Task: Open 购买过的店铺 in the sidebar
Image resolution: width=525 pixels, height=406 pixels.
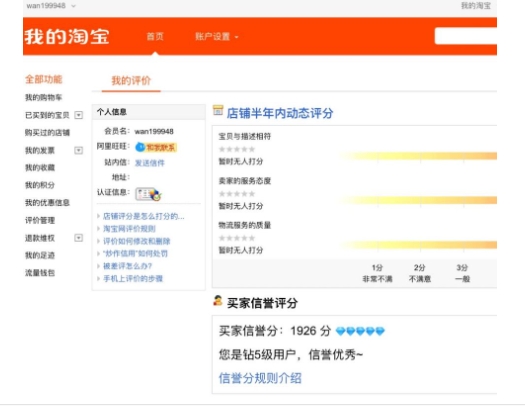Action: pyautogui.click(x=47, y=133)
